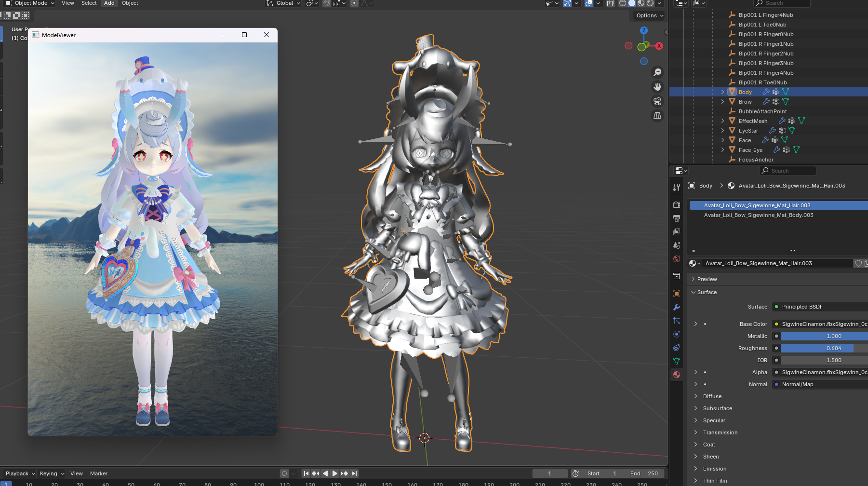
Task: Open the Object Data properties tab
Action: [677, 361]
